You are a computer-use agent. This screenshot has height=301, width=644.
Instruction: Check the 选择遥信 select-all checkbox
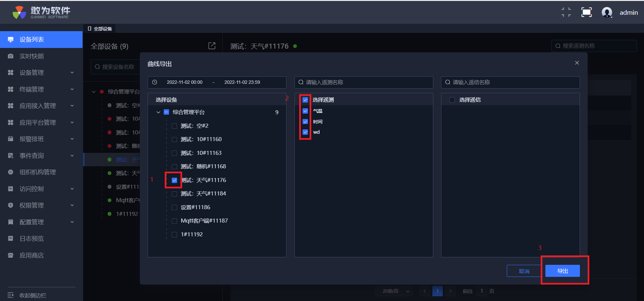click(x=452, y=100)
